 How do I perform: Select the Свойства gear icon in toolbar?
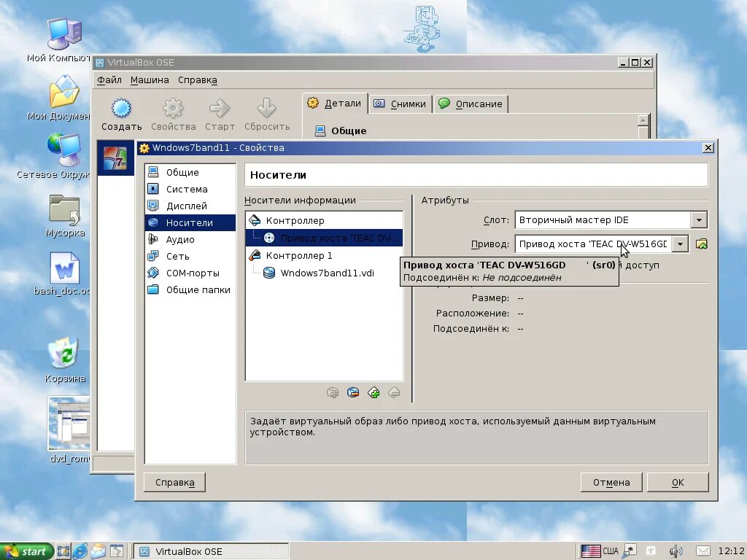172,113
